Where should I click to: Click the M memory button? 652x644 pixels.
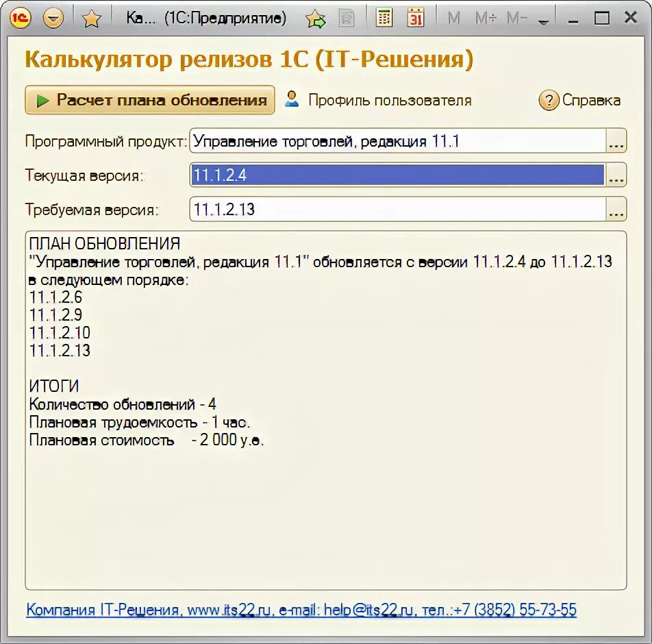453,18
